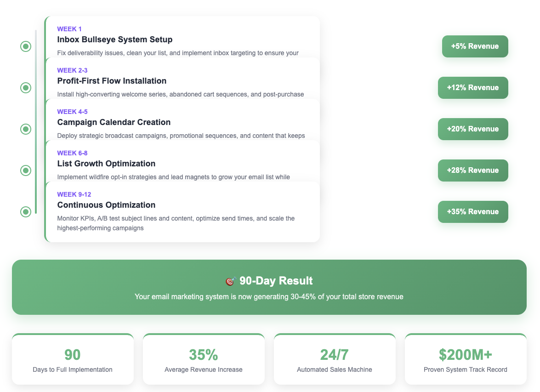Image resolution: width=540 pixels, height=392 pixels.
Task: Click the +35% Revenue badge
Action: [x=473, y=212]
